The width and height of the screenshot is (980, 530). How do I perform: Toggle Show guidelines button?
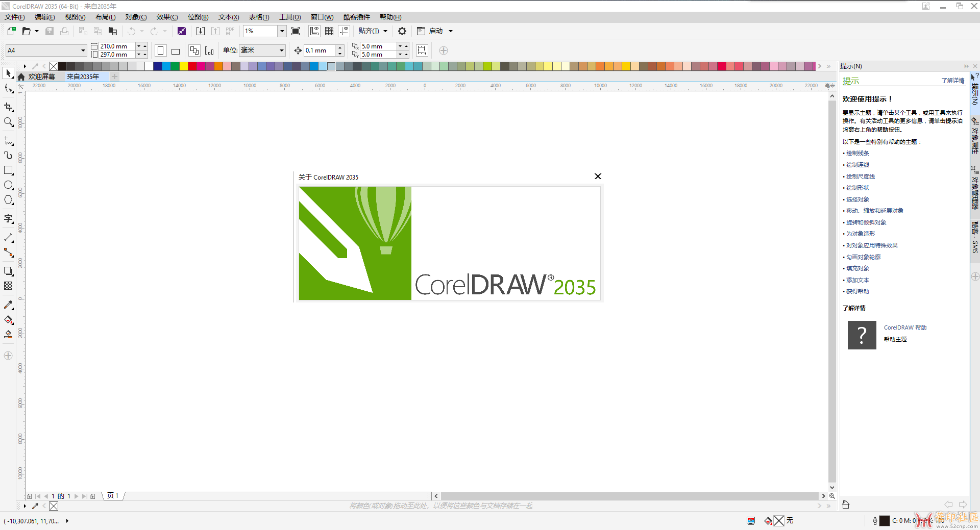click(345, 31)
